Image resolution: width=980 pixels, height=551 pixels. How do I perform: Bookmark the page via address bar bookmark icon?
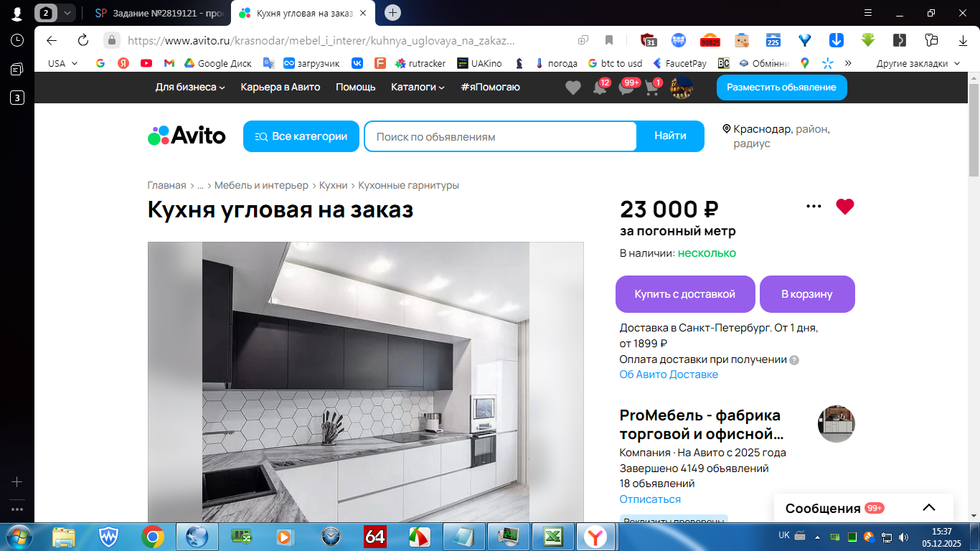point(609,40)
